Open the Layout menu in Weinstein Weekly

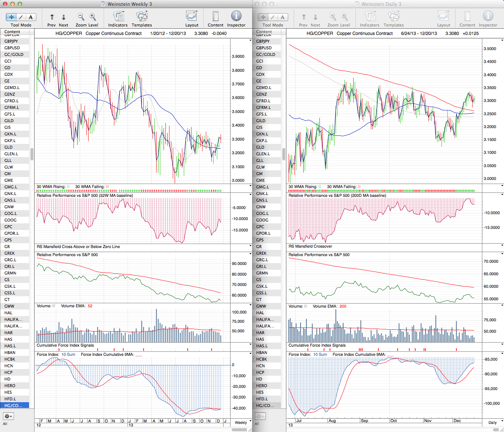click(192, 17)
